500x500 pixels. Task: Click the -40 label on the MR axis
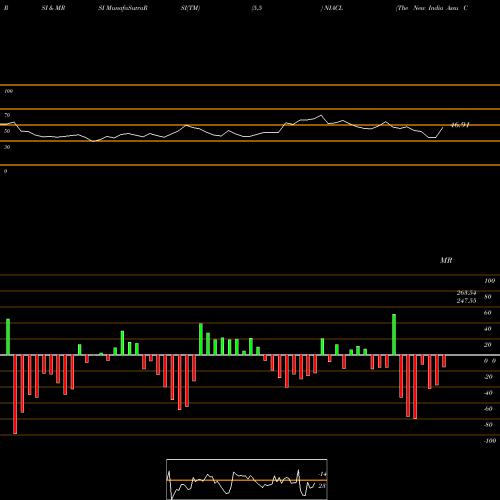point(488,393)
